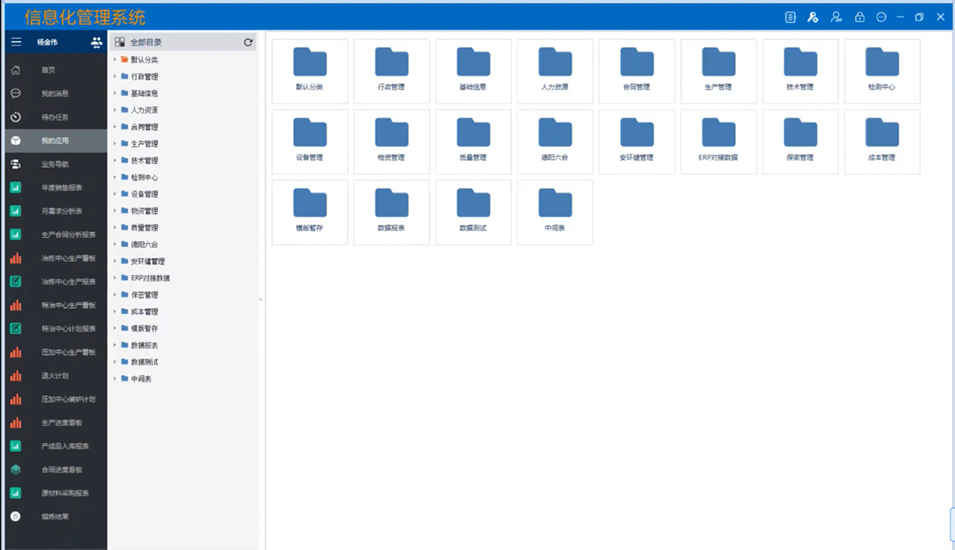Screen dimensions: 955x550
Task: Open the 中间表 folder in the grid
Action: [x=555, y=203]
